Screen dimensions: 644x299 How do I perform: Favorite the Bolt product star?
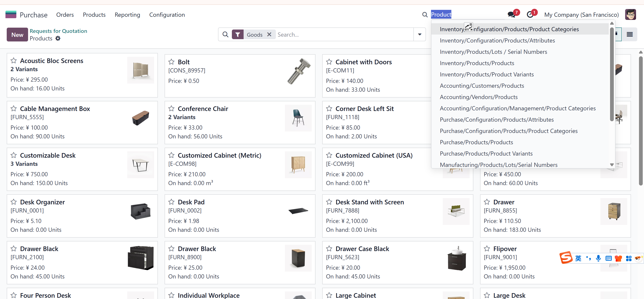[x=171, y=62]
